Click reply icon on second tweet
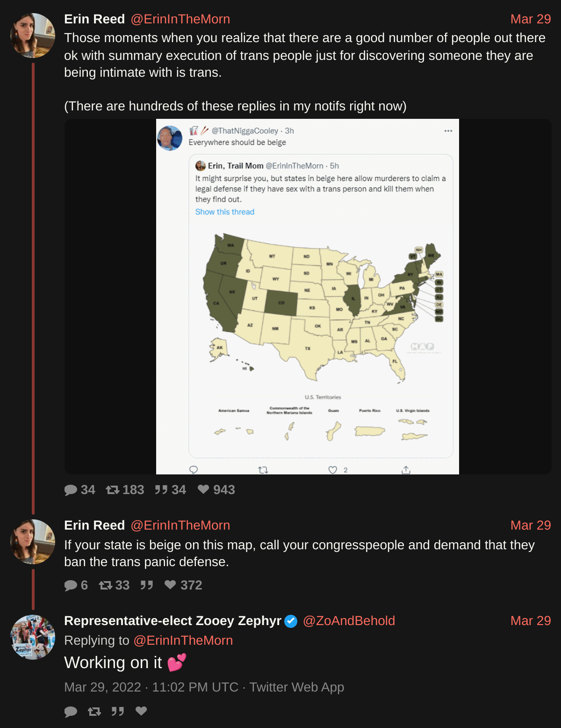The height and width of the screenshot is (728, 561). tap(71, 585)
